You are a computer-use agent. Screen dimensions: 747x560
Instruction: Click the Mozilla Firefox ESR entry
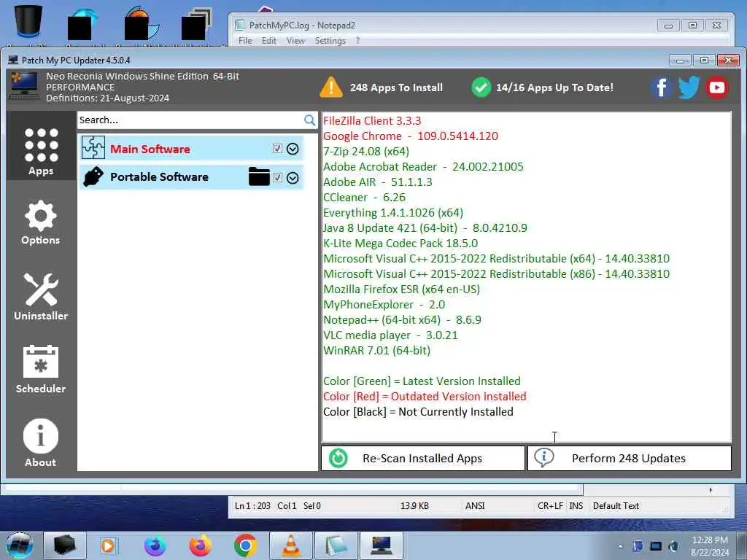point(402,289)
